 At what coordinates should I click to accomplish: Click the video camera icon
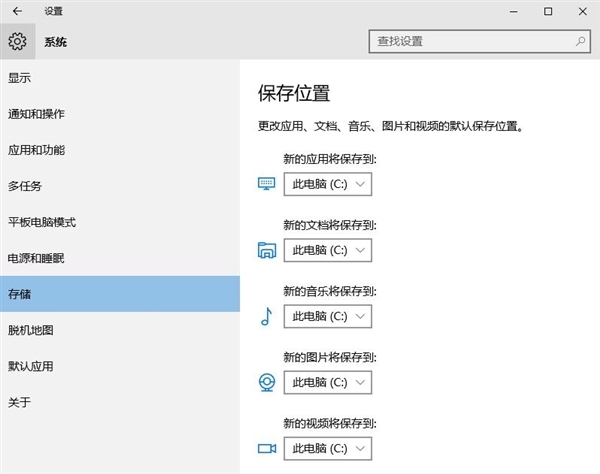266,448
